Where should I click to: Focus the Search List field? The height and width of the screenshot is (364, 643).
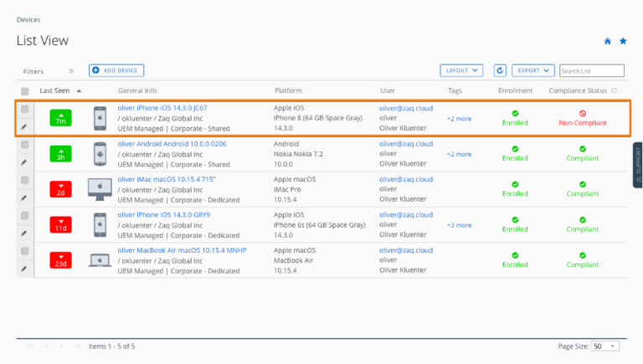(592, 71)
